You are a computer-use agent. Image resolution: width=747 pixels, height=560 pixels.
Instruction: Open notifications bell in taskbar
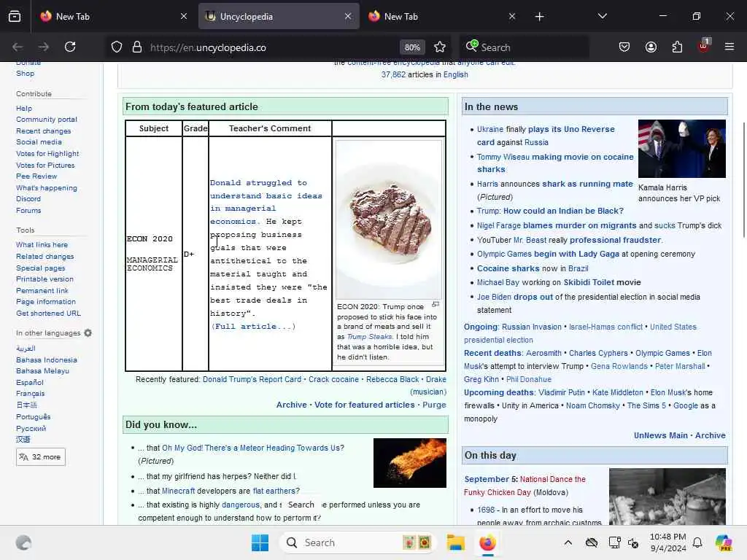pos(697,542)
